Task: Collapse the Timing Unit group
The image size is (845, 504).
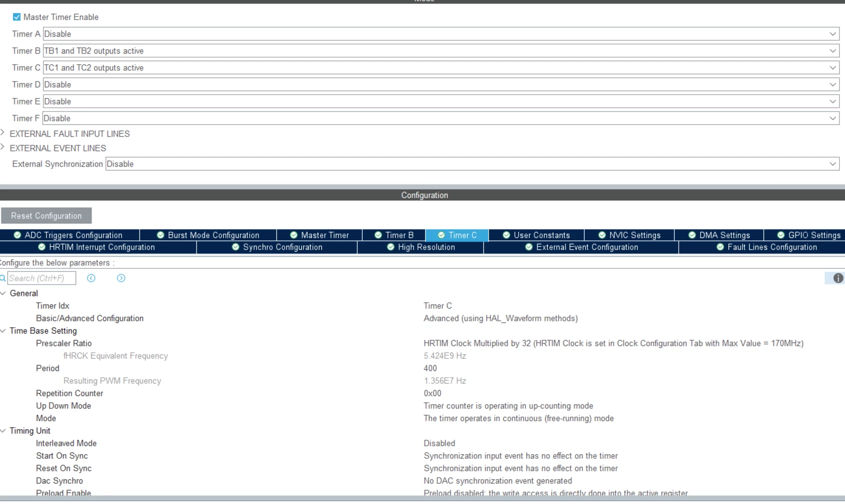Action: [3, 431]
